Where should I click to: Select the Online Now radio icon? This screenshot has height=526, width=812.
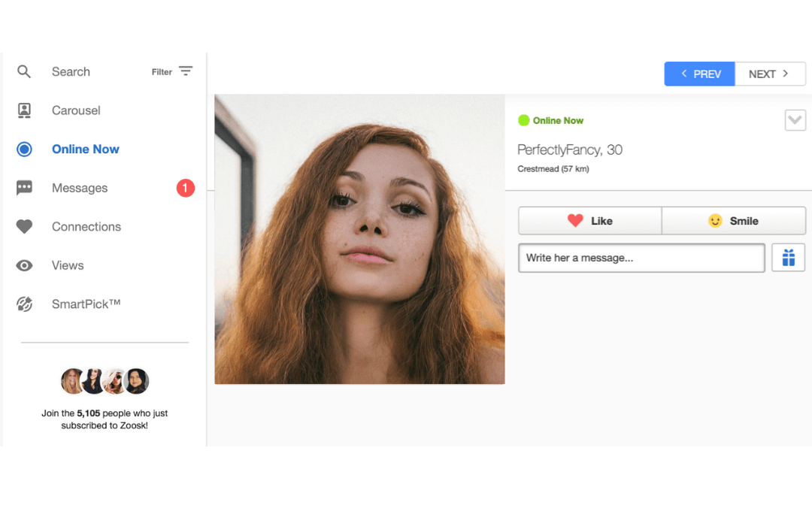(24, 150)
